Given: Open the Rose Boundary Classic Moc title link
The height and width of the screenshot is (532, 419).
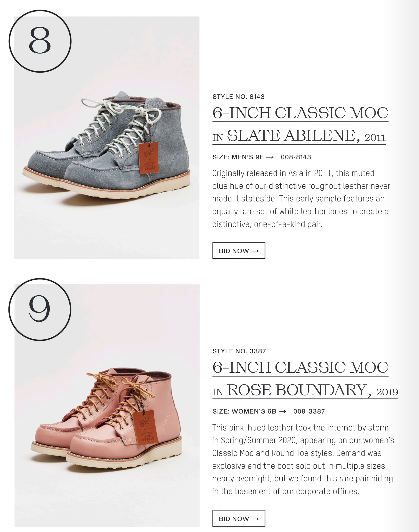Looking at the screenshot, I should click(305, 379).
